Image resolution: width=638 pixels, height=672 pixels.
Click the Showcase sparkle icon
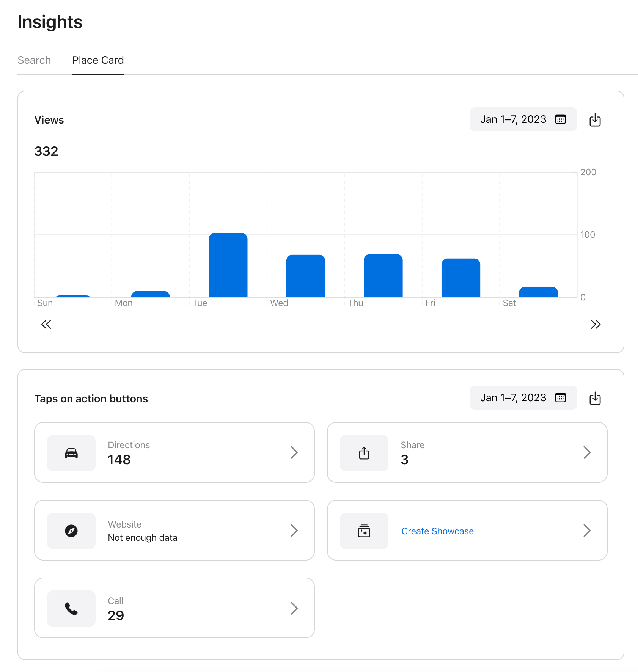click(364, 531)
